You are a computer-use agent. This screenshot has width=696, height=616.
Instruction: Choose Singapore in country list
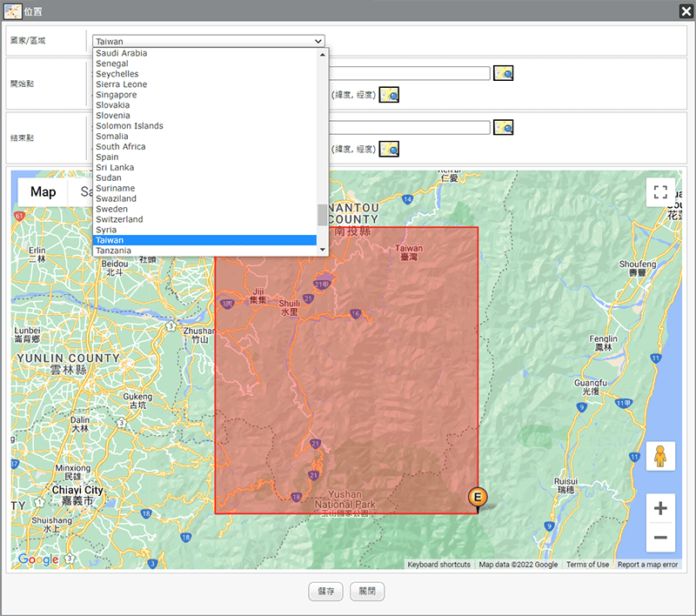click(205, 95)
